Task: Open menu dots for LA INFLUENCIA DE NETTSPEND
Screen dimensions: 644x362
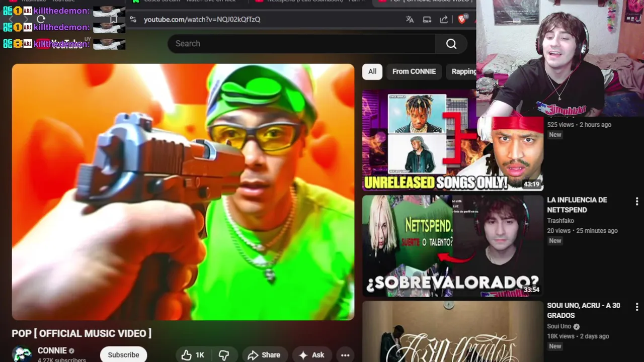Action: coord(637,201)
